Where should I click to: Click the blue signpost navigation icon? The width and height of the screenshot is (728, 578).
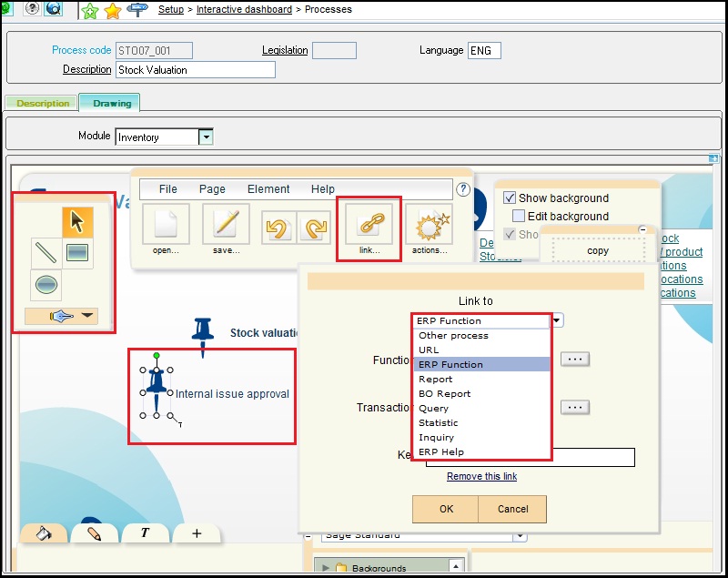[137, 9]
